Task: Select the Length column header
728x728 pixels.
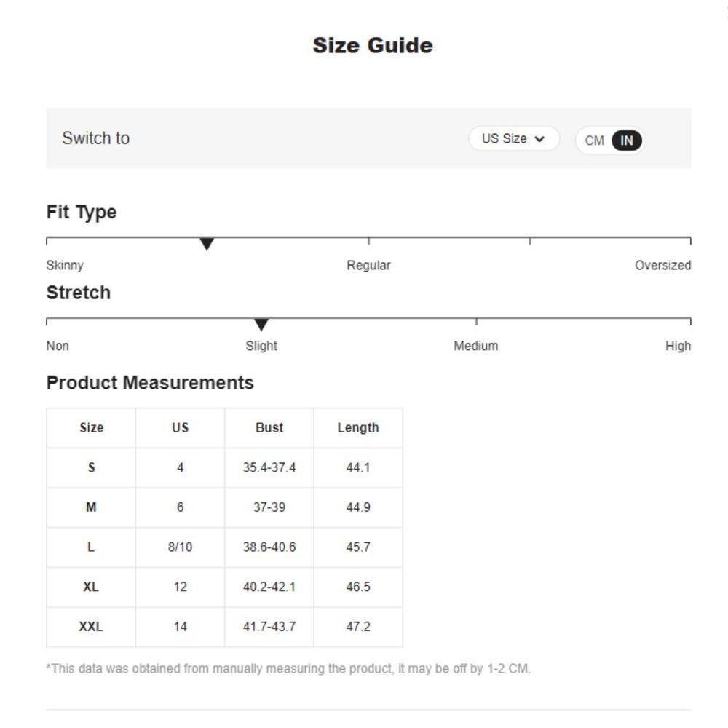Action: [358, 427]
